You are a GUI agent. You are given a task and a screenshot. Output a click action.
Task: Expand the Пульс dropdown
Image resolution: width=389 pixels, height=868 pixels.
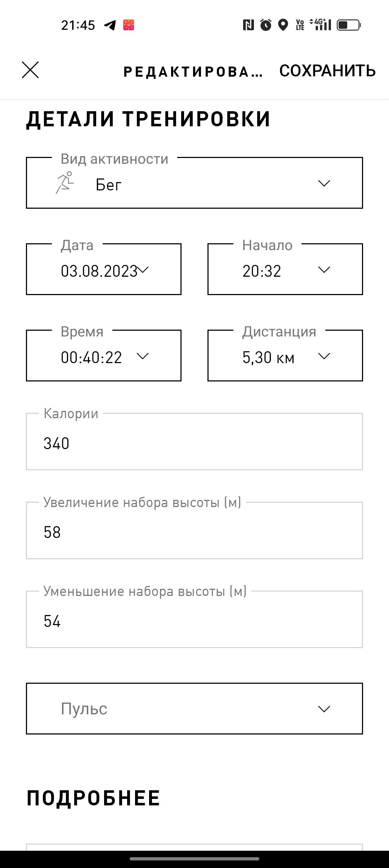coord(194,709)
